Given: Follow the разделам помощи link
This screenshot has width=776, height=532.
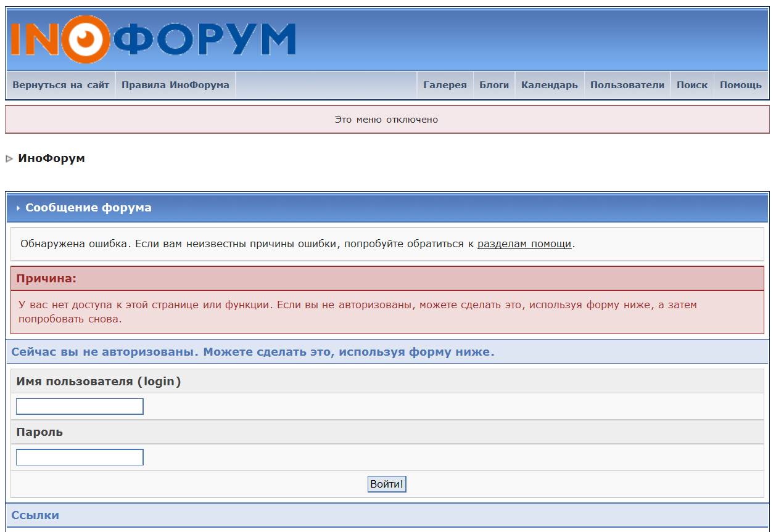Looking at the screenshot, I should pos(524,243).
